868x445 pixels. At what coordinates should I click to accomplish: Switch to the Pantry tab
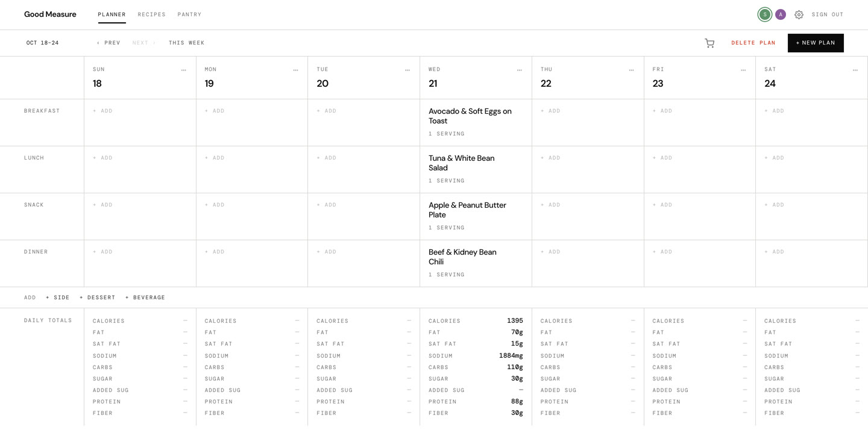(189, 14)
